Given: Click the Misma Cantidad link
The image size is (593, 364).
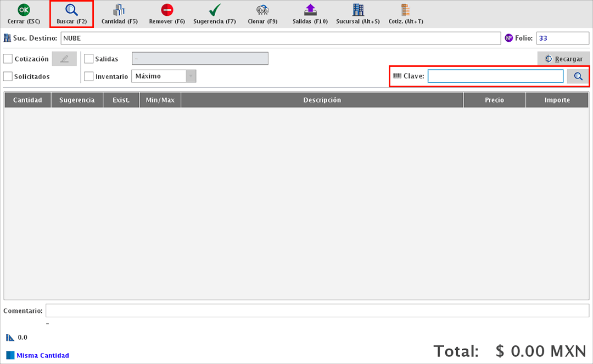Looking at the screenshot, I should (x=42, y=355).
